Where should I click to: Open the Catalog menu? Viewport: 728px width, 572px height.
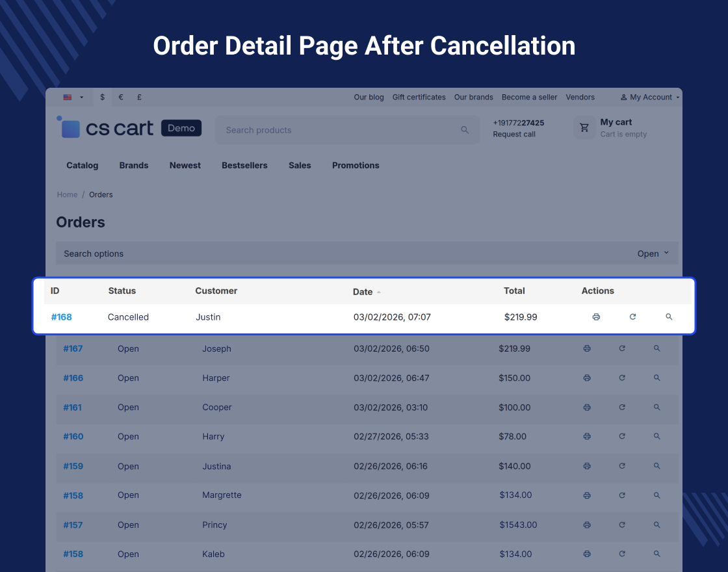tap(82, 165)
